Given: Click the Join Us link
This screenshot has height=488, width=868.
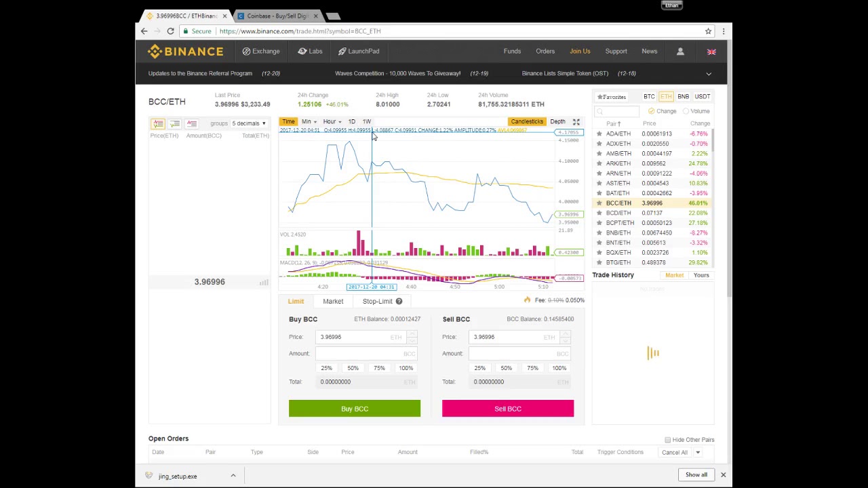Looking at the screenshot, I should click(580, 52).
